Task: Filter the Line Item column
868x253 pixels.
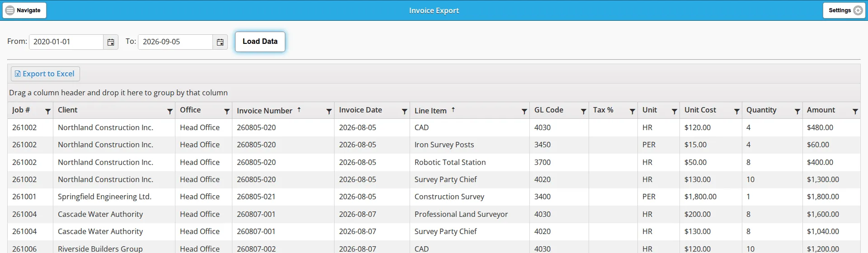Action: [x=524, y=111]
